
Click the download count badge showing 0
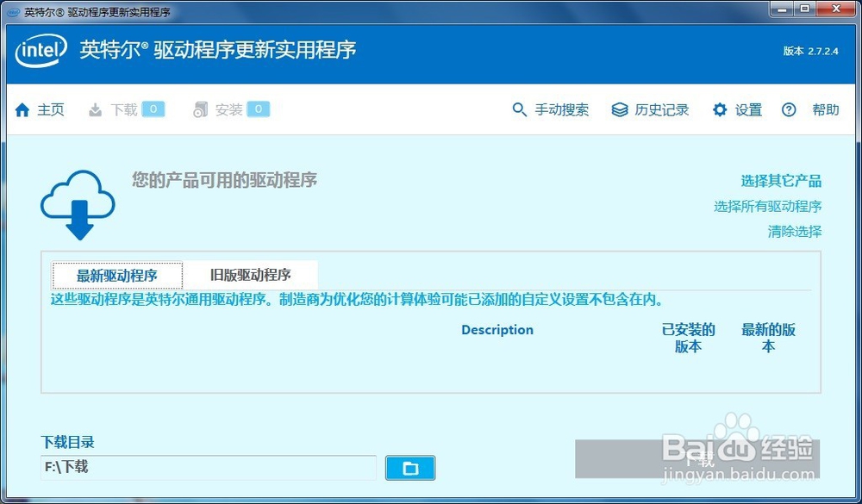coord(153,109)
